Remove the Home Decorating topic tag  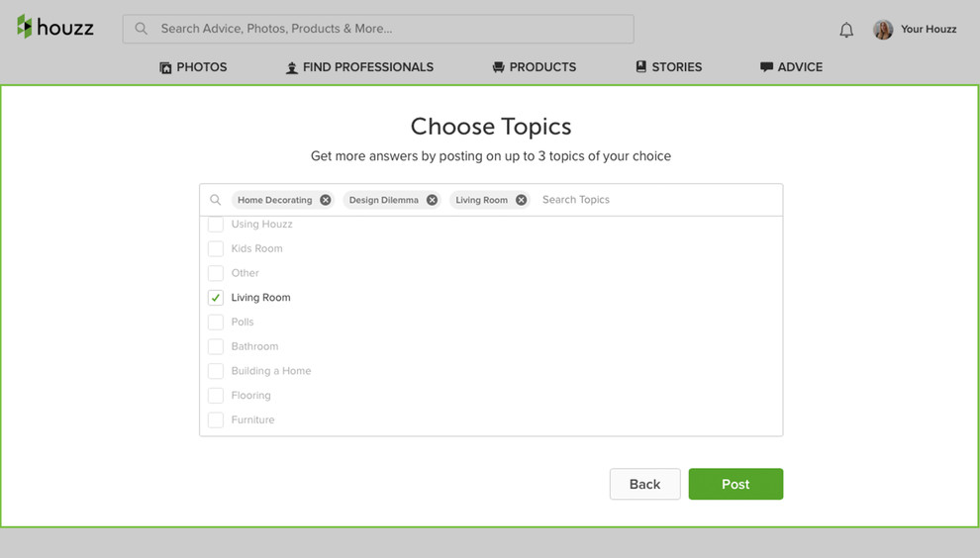click(326, 200)
